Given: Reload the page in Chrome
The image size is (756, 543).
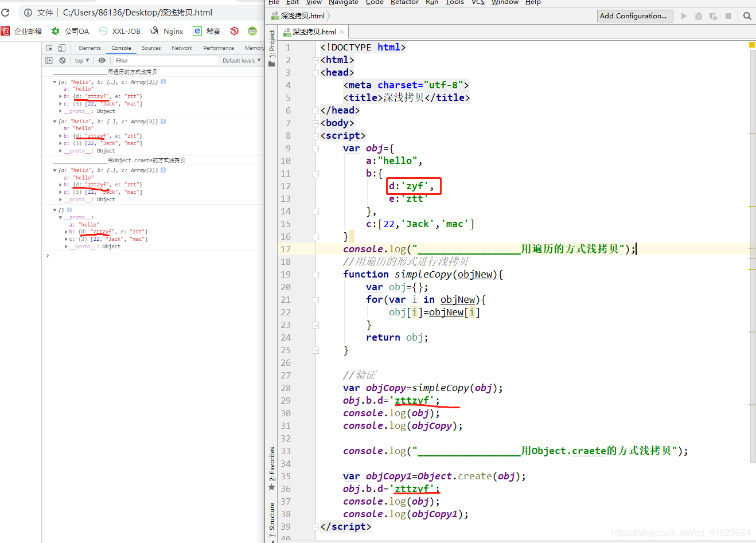Looking at the screenshot, I should [x=5, y=13].
